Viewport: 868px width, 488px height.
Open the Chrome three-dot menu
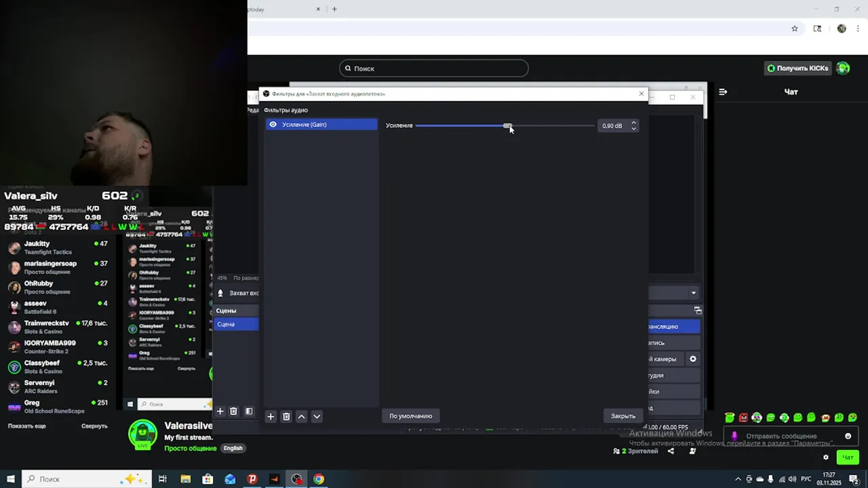(859, 28)
